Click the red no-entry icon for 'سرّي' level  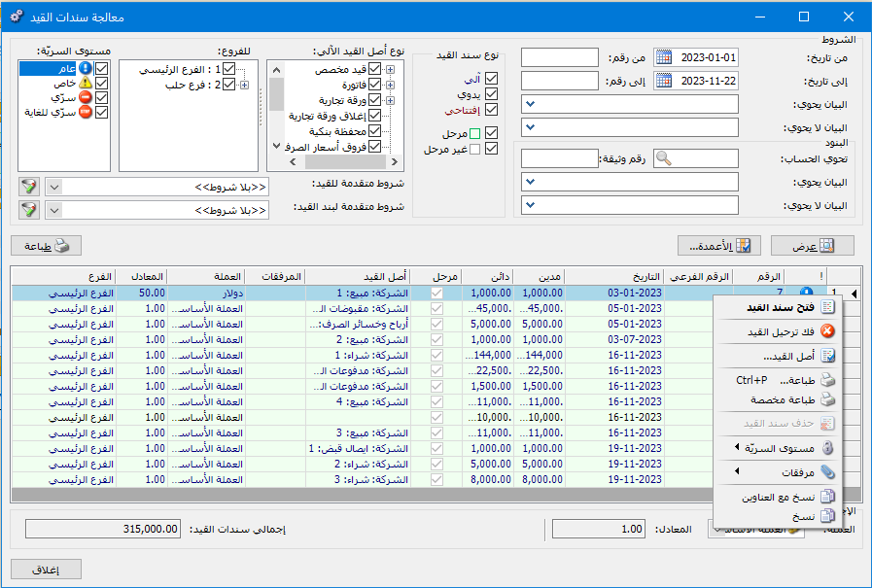click(x=86, y=97)
